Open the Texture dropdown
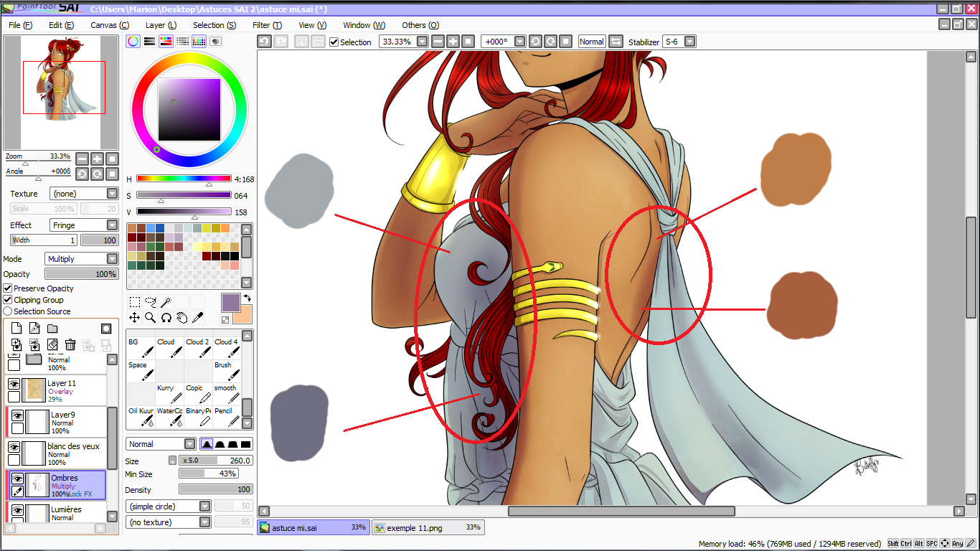 click(x=84, y=194)
